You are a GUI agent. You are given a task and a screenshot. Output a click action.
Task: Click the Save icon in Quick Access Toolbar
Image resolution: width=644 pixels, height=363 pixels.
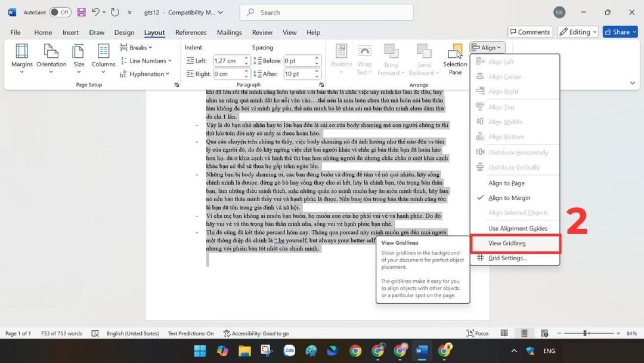click(x=80, y=12)
